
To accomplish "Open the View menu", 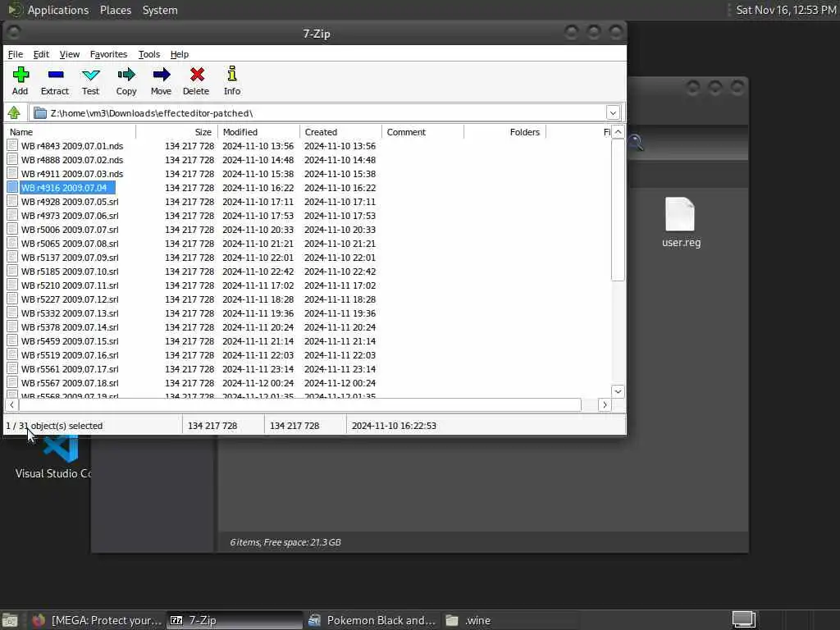I will pyautogui.click(x=70, y=54).
